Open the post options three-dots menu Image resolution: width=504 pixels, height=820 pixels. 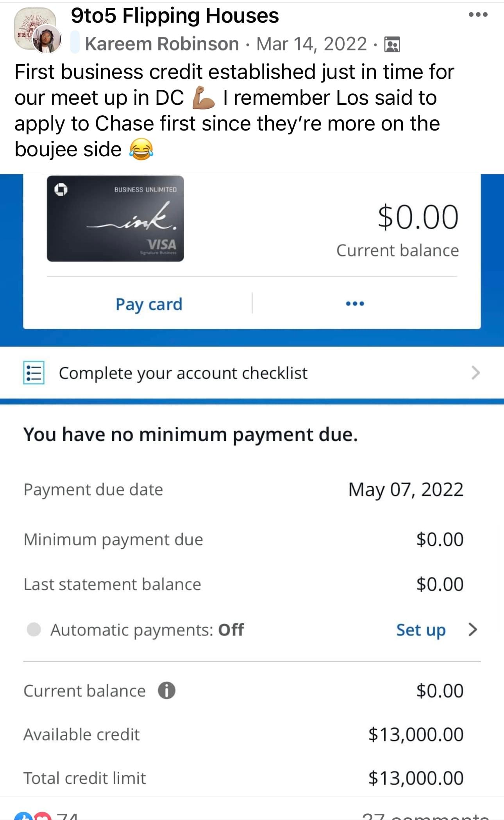pos(478,15)
